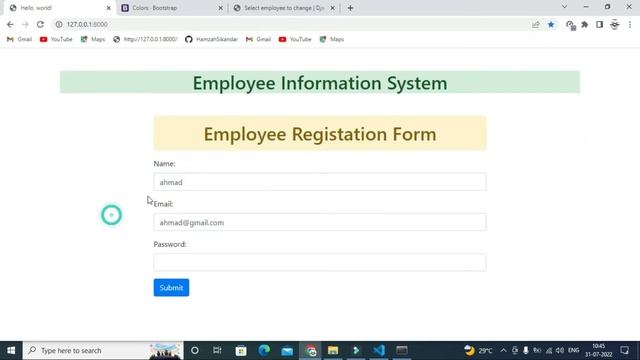Click the Chrome icon on taskbar
640x360 pixels.
[311, 350]
